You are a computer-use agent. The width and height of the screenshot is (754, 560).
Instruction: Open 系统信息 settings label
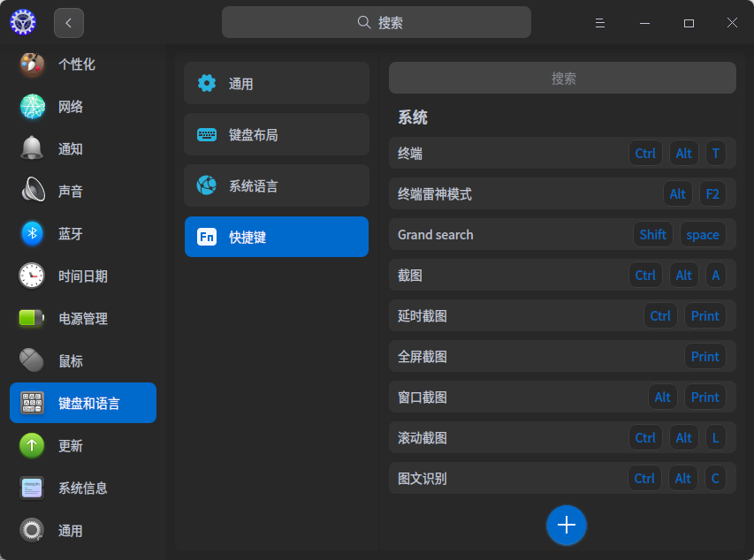(x=83, y=488)
